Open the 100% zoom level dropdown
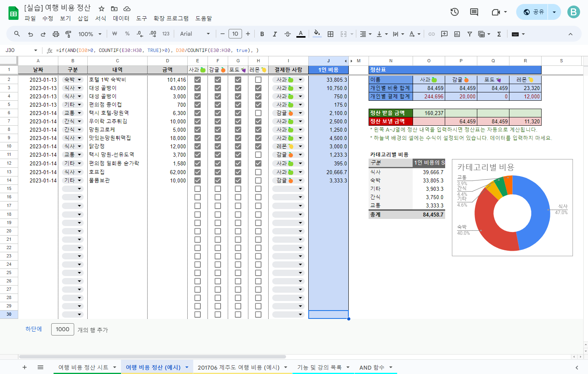Screen dimensions: 588x374 click(x=90, y=34)
